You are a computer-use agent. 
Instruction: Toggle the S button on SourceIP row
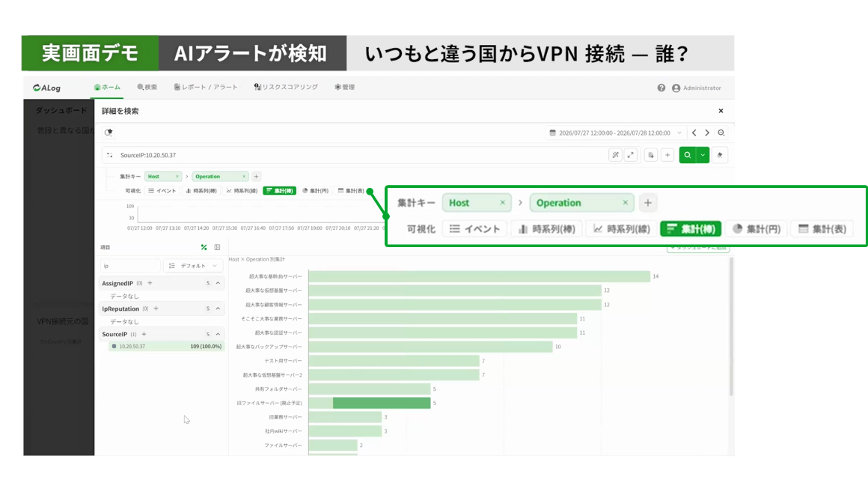208,334
